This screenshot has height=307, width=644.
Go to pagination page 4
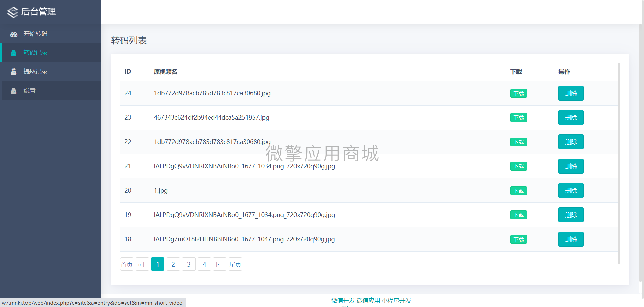204,264
